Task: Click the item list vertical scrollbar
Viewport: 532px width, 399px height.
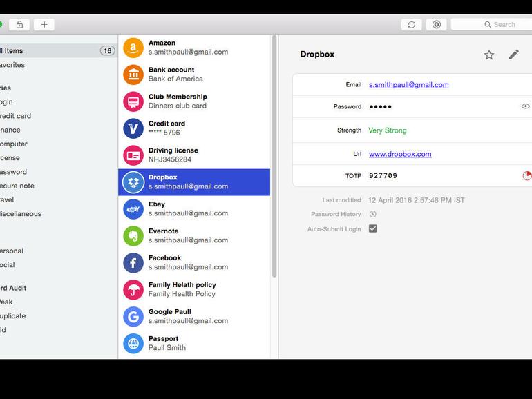Action: pyautogui.click(x=274, y=156)
